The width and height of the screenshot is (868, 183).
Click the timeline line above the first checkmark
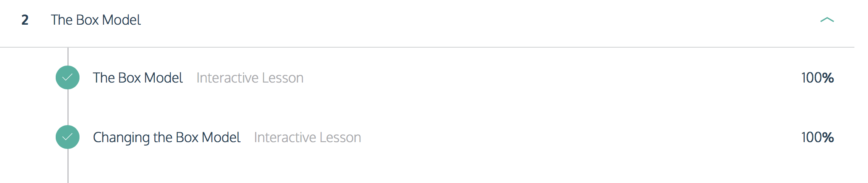(68, 57)
